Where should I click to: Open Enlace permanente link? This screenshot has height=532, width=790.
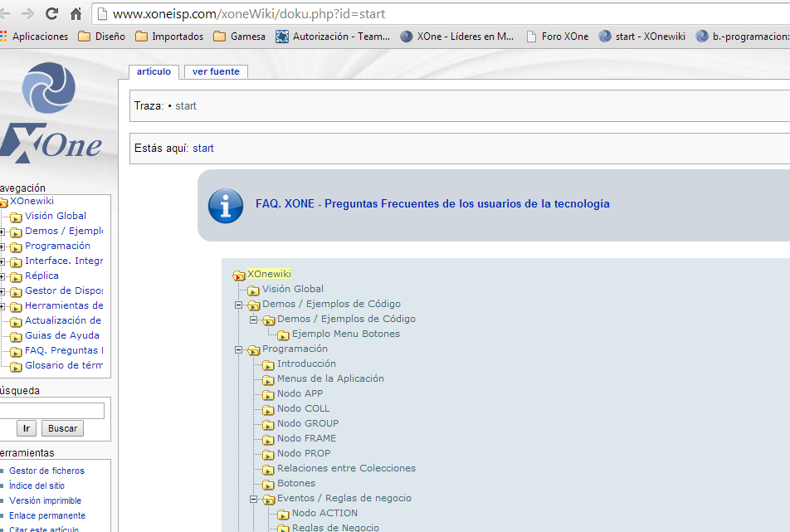click(x=47, y=515)
